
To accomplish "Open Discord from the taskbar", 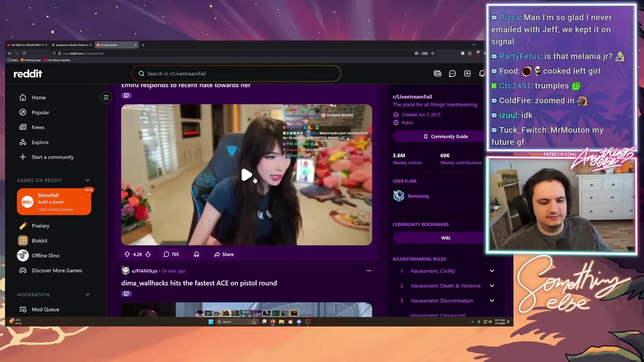I will coord(299,322).
